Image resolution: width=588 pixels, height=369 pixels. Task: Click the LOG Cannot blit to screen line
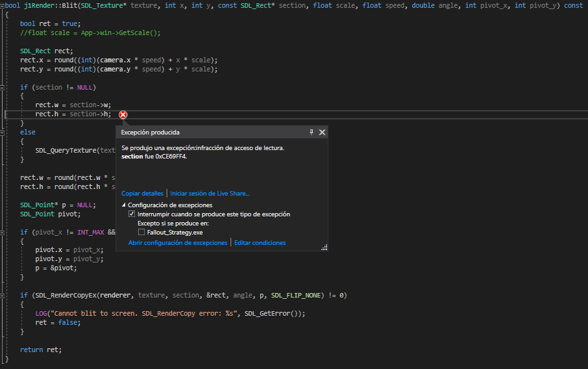click(x=170, y=313)
